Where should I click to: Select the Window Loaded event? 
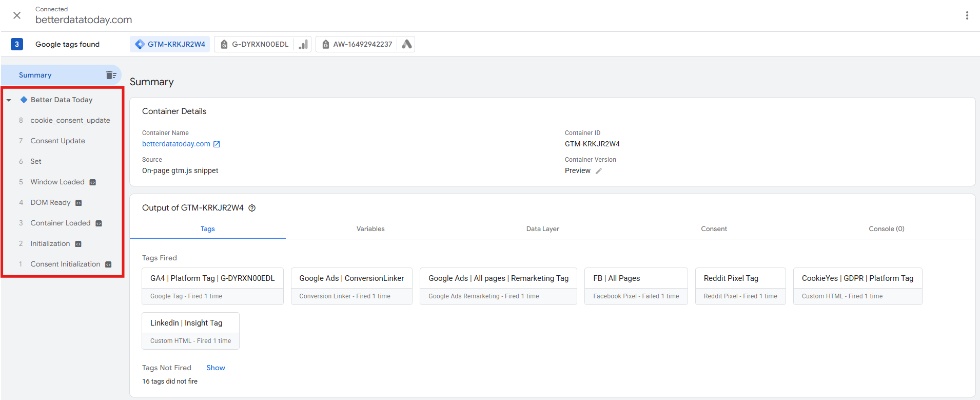(x=57, y=182)
